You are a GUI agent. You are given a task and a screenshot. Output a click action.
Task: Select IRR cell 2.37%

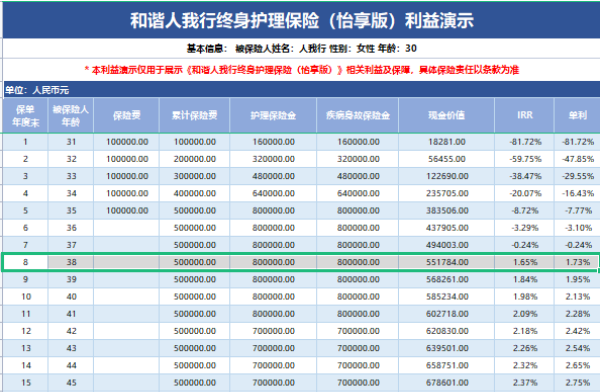(x=525, y=383)
